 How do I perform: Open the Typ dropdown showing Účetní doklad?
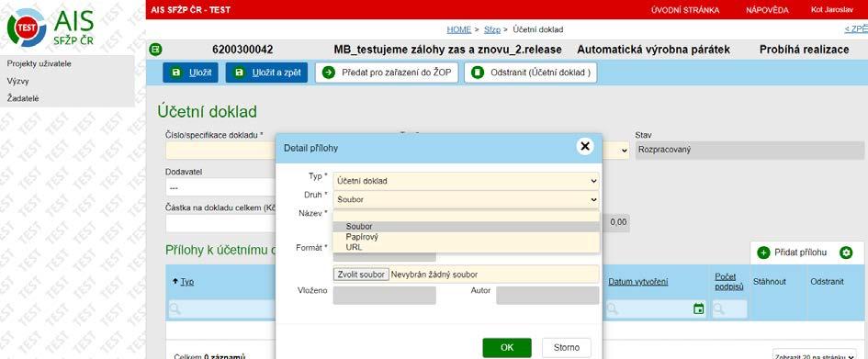[466, 181]
